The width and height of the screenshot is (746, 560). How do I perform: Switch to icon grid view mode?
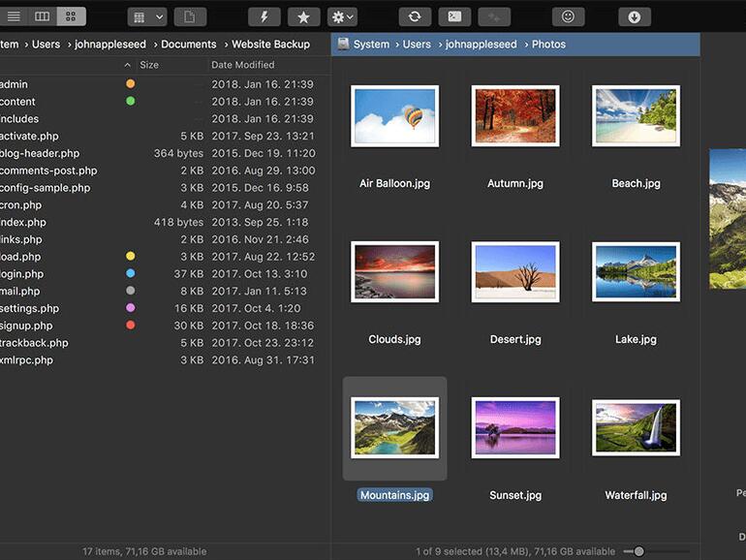pos(71,16)
